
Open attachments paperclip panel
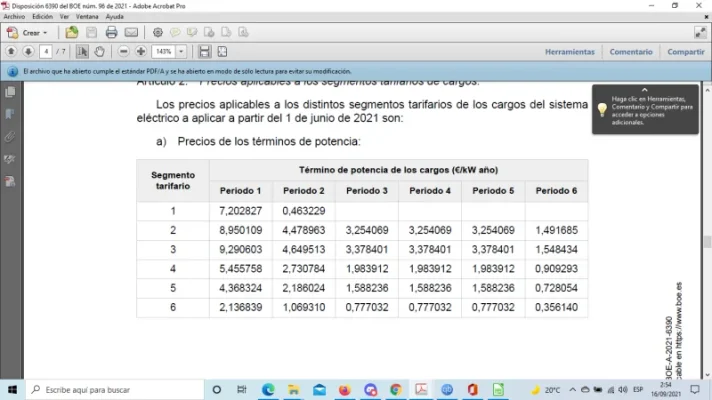click(x=10, y=137)
